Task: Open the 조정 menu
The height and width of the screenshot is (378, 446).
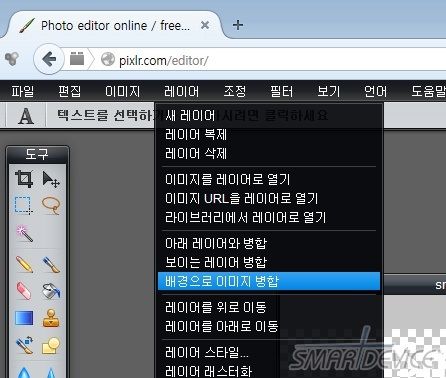Action: point(235,91)
